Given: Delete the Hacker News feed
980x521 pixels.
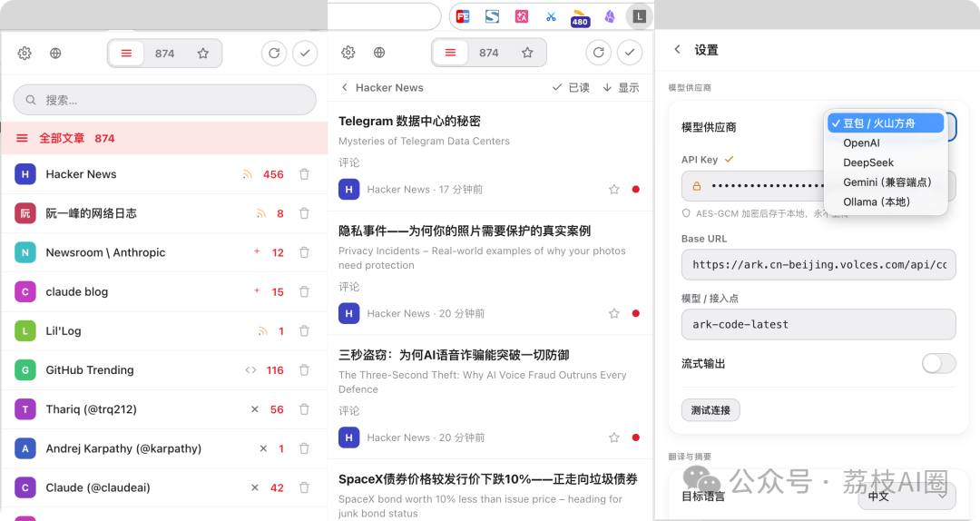Looking at the screenshot, I should 304,174.
